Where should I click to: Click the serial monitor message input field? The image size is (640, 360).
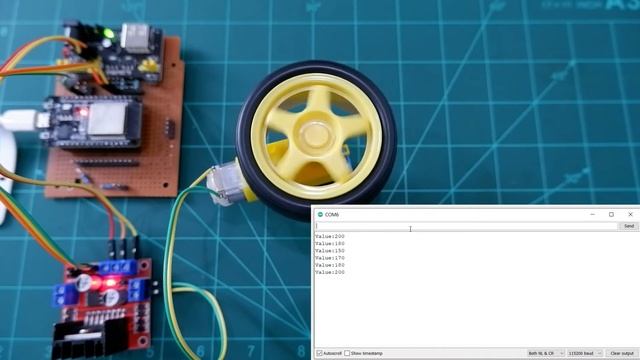(x=466, y=226)
